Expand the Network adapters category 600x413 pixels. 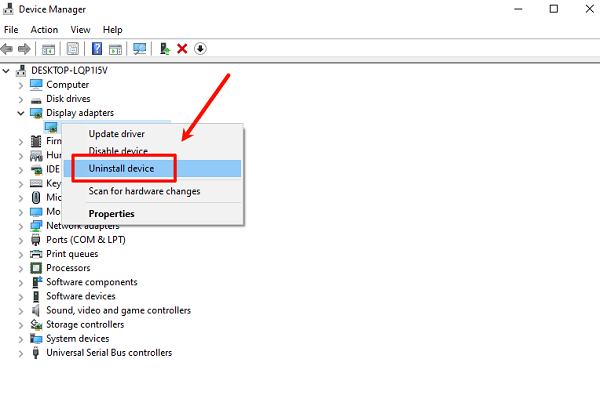tap(21, 227)
